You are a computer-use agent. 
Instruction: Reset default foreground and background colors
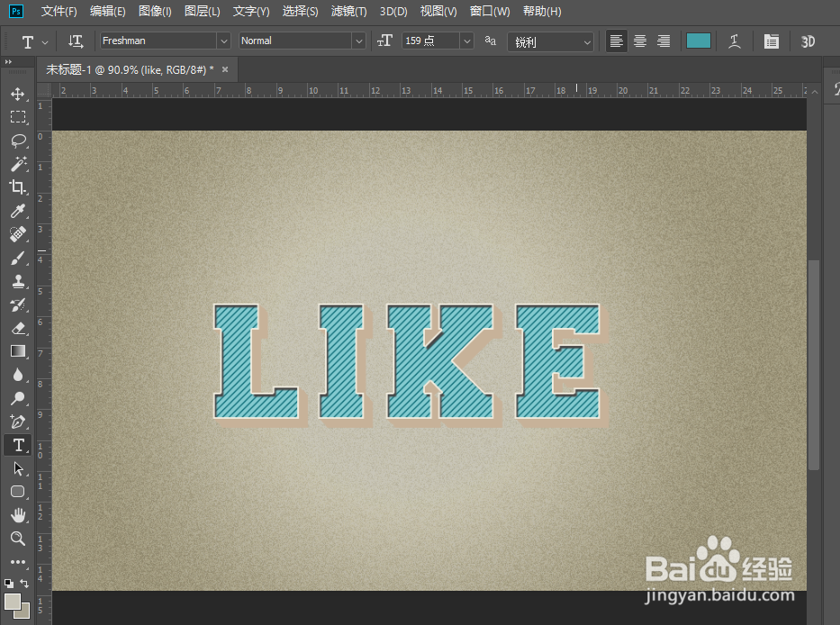click(x=9, y=584)
